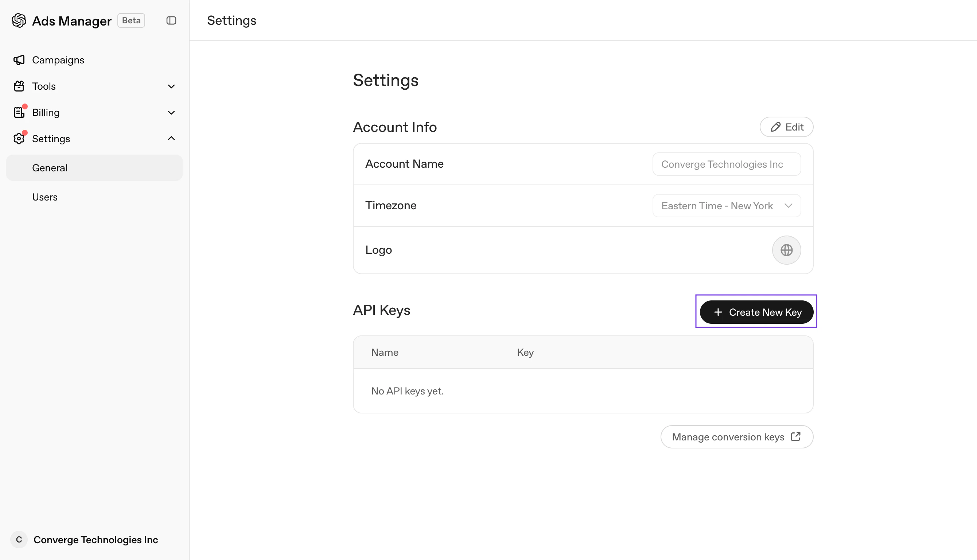Collapse the sidebar with the panel toggle icon
This screenshot has height=560, width=977.
pyautogui.click(x=171, y=20)
